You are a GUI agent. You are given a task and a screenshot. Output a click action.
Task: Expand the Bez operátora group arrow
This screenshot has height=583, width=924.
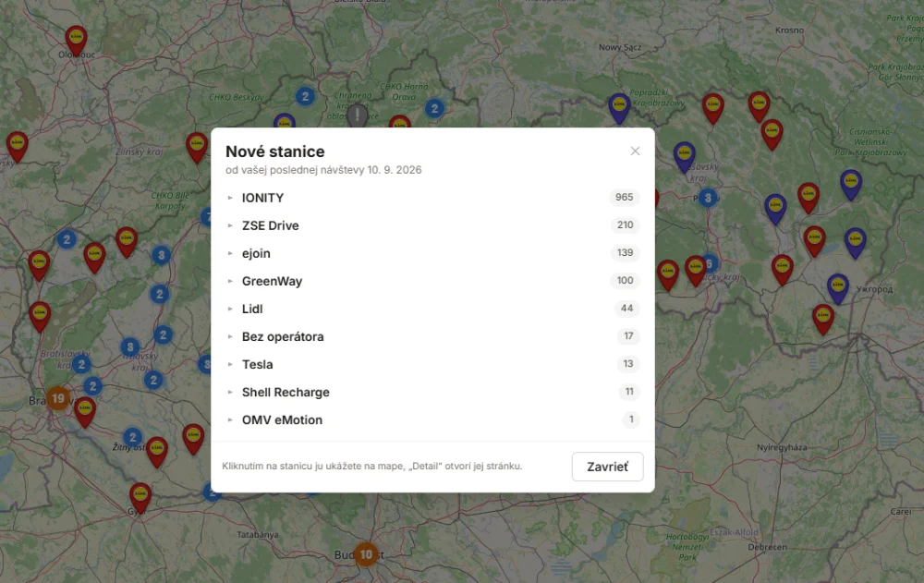pyautogui.click(x=230, y=336)
